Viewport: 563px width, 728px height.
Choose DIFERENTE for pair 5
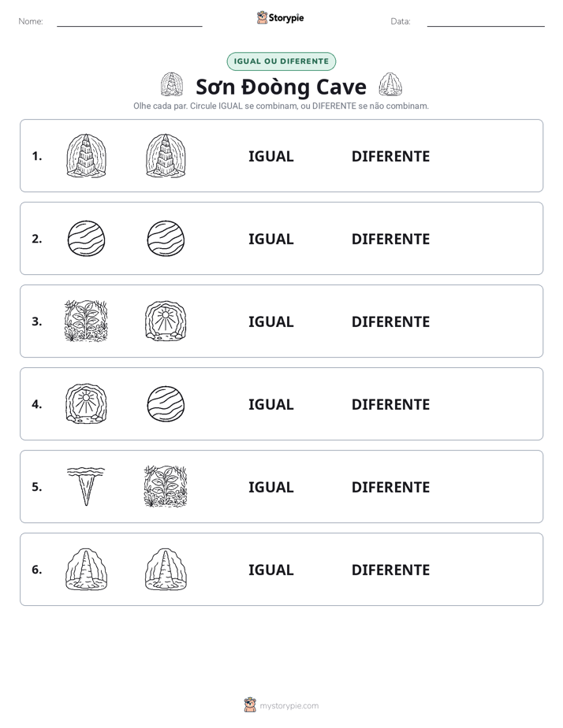(x=390, y=487)
